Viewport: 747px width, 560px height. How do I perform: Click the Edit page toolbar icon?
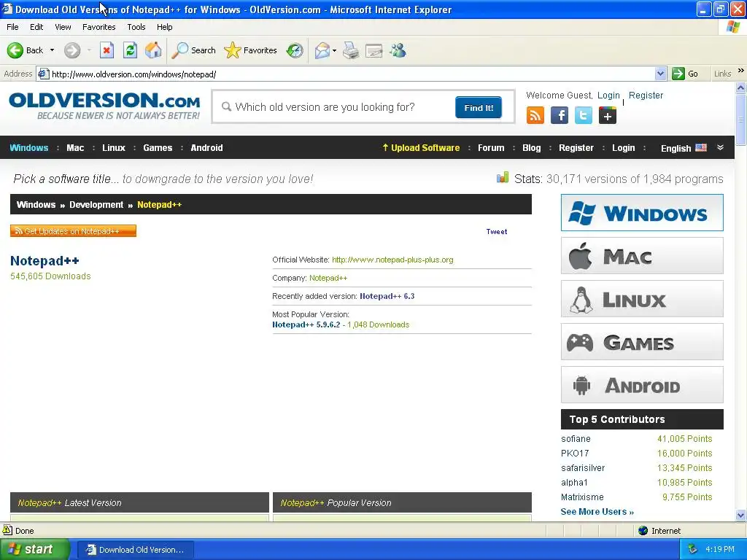pyautogui.click(x=374, y=50)
